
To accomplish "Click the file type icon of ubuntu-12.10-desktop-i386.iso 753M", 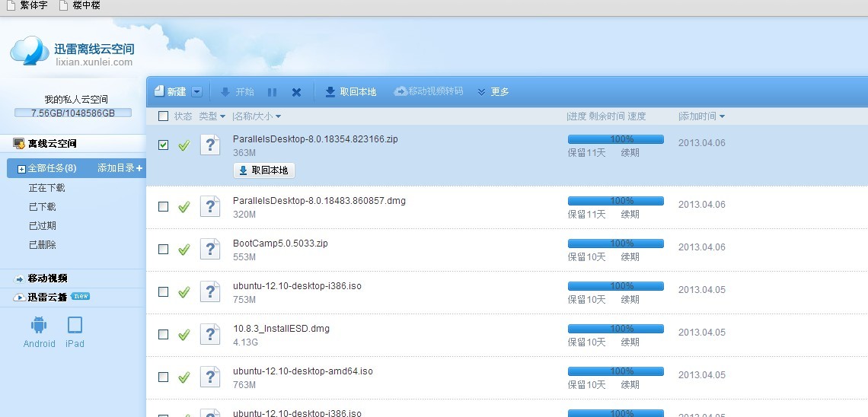I will 210,291.
